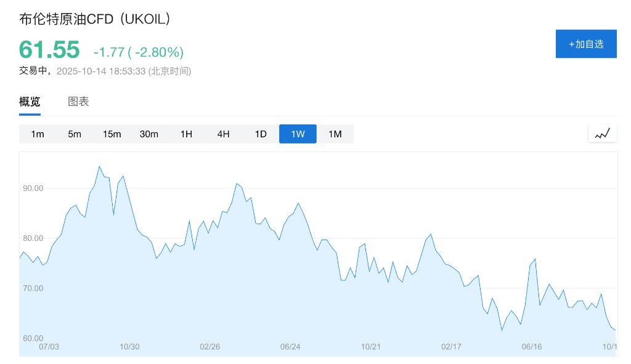
Task: Click the 02/17 date axis marker
Action: pos(451,347)
